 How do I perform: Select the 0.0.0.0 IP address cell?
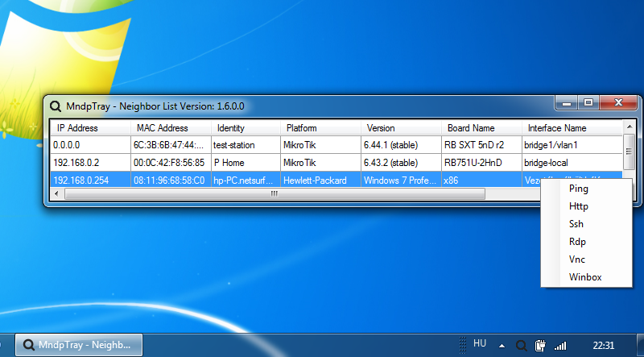point(91,145)
